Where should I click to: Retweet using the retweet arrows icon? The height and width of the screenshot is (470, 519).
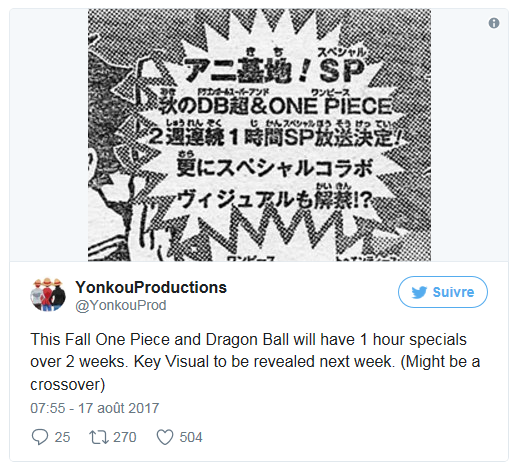click(98, 437)
